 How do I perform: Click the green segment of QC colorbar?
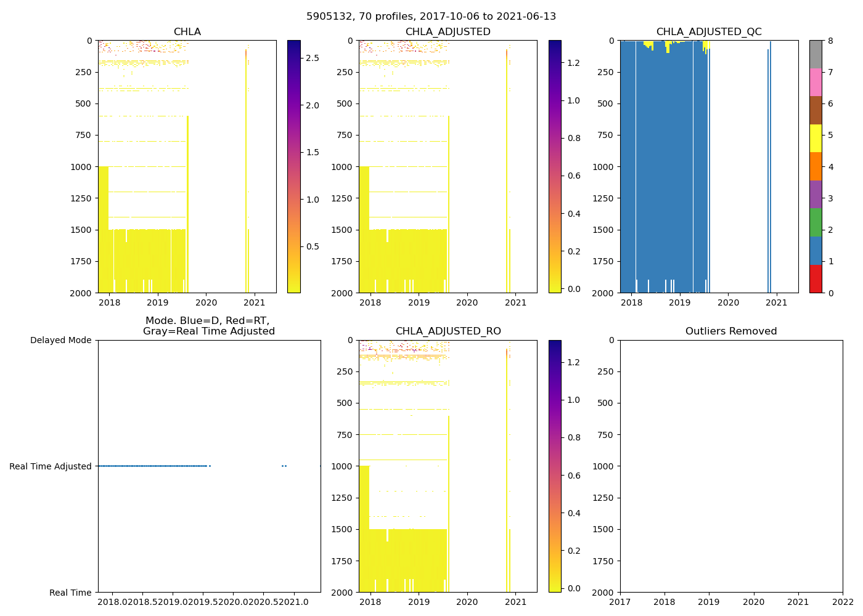(x=816, y=222)
